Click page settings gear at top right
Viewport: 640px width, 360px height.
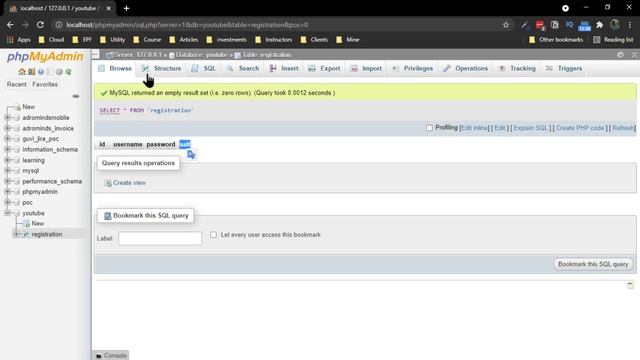click(x=620, y=55)
